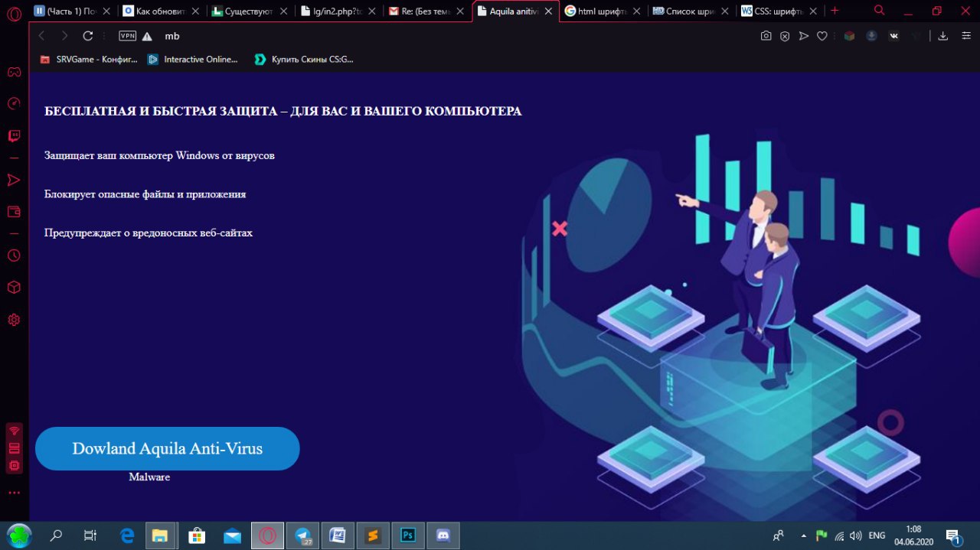Search open tabs with the magnifier icon
The width and height of the screenshot is (980, 550).
880,10
